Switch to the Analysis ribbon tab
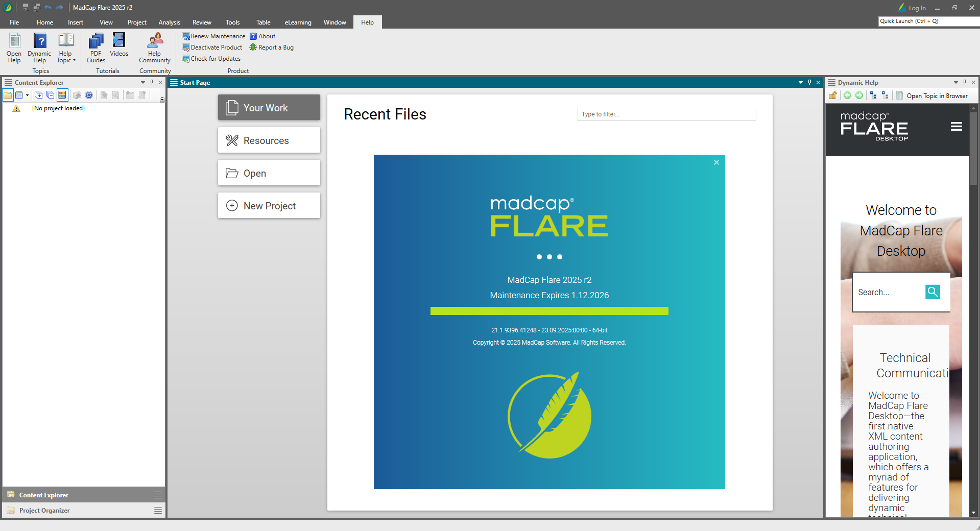The width and height of the screenshot is (980, 531). (169, 22)
